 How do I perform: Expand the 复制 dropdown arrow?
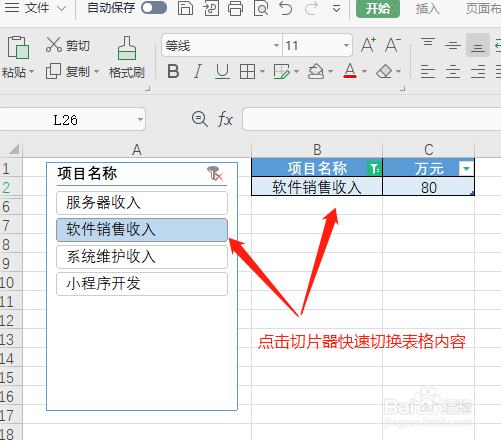point(96,71)
